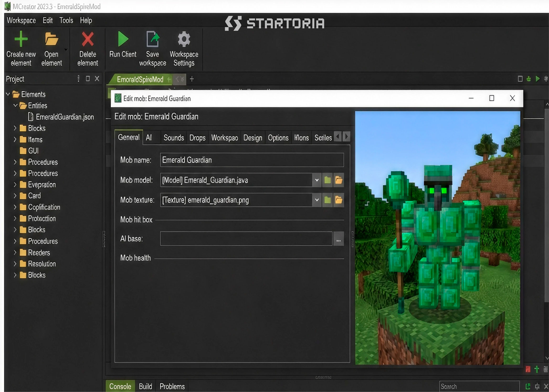Image resolution: width=549 pixels, height=392 pixels.
Task: Switch to the Drops tab
Action: click(197, 138)
